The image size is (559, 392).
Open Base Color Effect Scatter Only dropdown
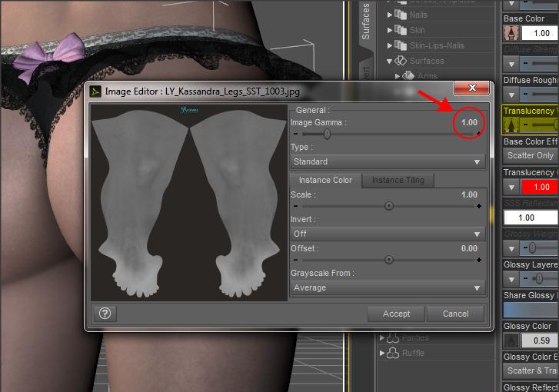point(531,156)
